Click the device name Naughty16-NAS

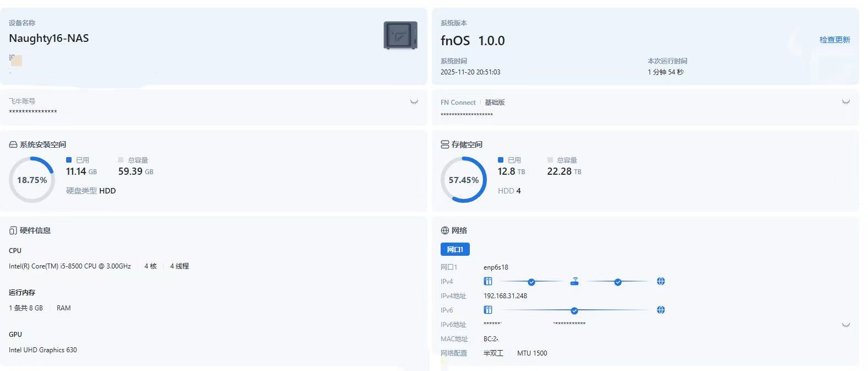point(49,38)
